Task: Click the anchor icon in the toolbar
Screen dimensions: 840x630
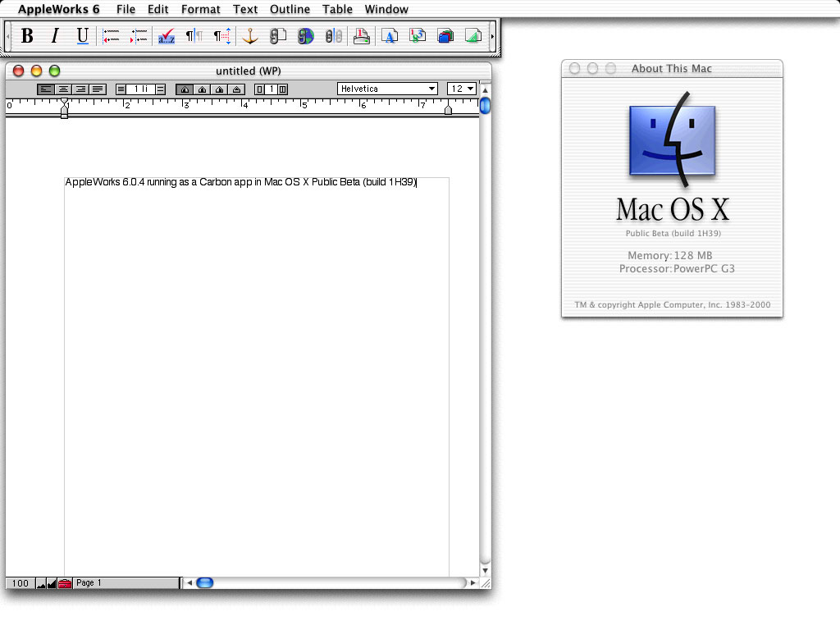Action: tap(250, 36)
